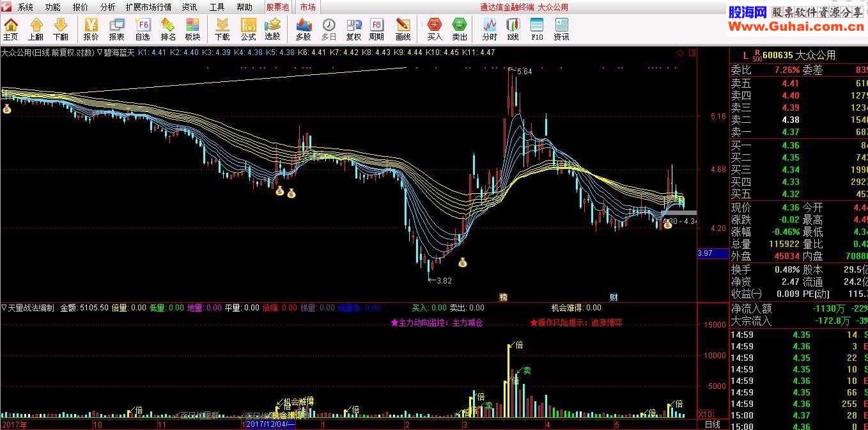The image size is (868, 430).
Task: Click the 日线 period label at bottom right
Action: (712, 424)
